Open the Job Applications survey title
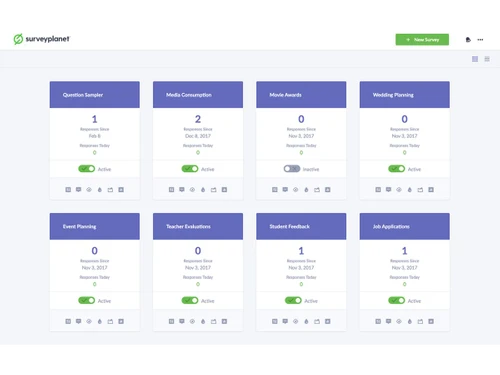Viewport: 500px width, 375px height. pos(391,227)
